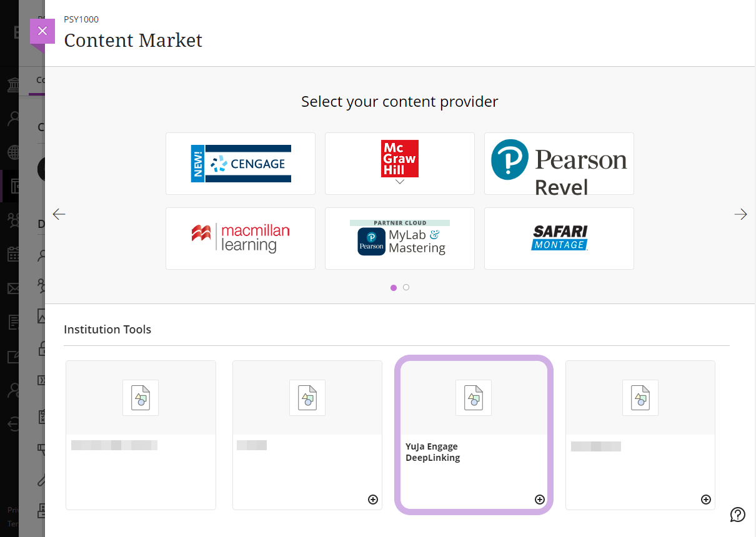The width and height of the screenshot is (756, 537).
Task: Open the Safari Montage provider
Action: click(x=559, y=239)
